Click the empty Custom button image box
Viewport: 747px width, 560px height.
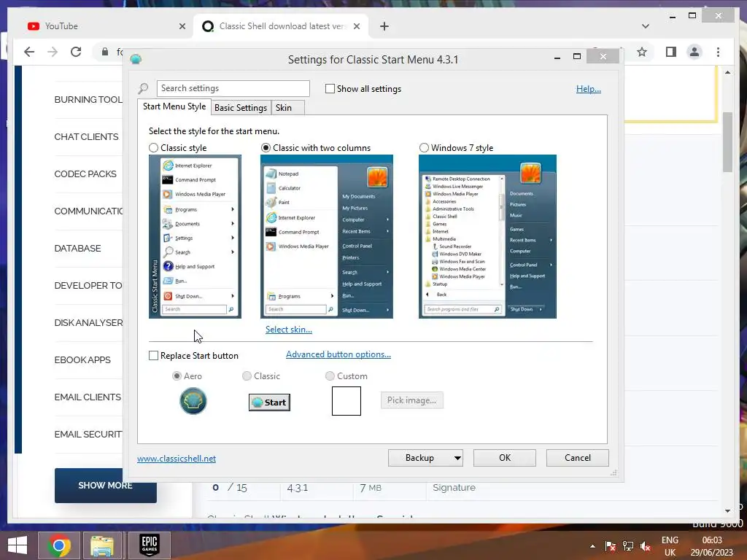(x=347, y=401)
